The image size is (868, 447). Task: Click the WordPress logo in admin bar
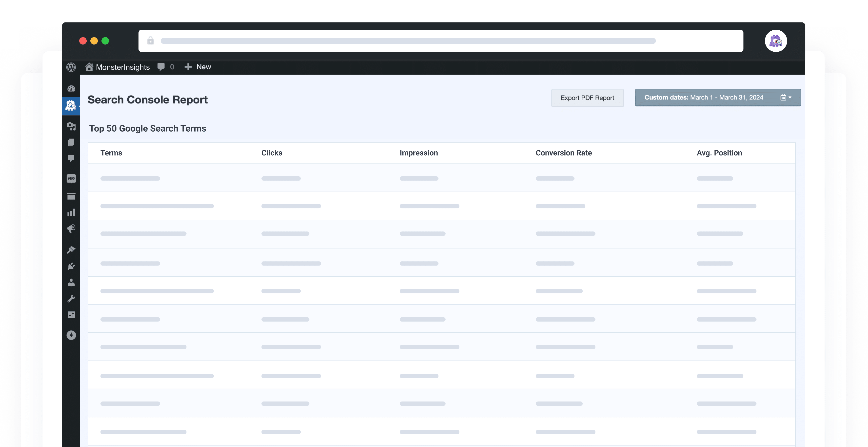(71, 67)
